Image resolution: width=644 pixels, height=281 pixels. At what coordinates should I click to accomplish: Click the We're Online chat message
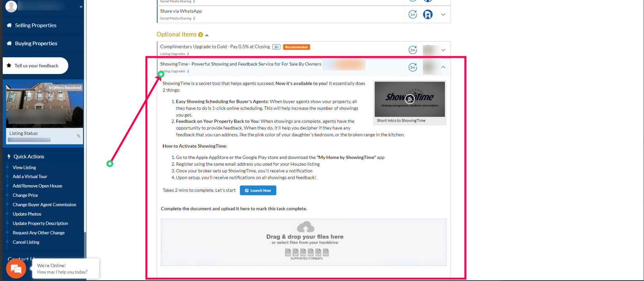point(65,269)
